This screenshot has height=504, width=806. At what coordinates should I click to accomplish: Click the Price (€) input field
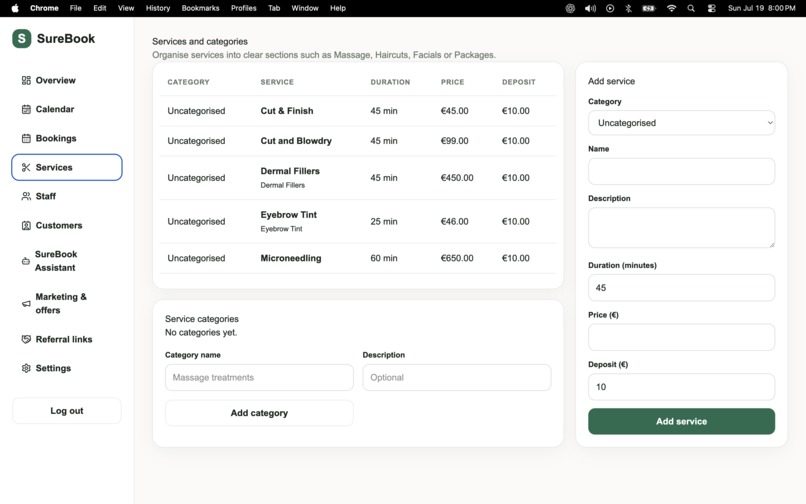point(681,337)
